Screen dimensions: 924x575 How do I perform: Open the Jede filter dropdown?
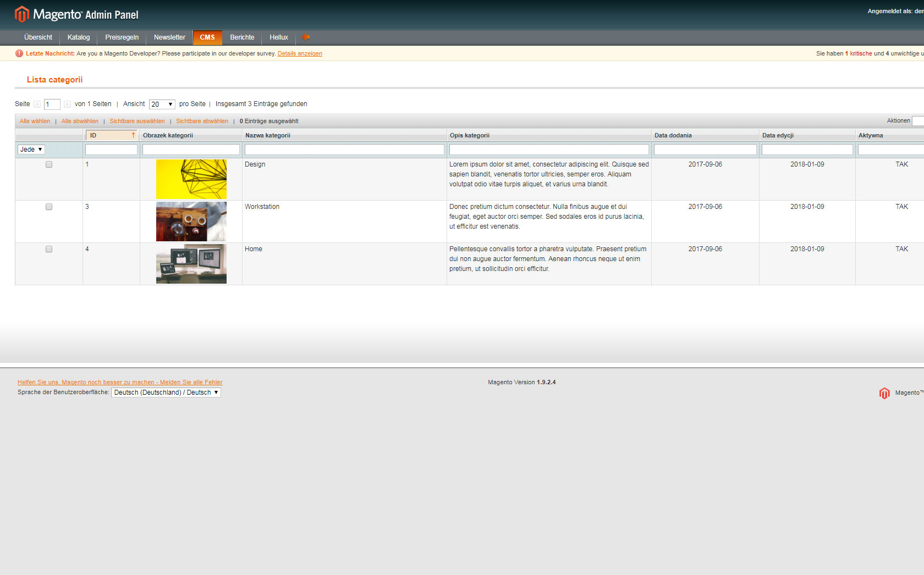[x=31, y=150]
